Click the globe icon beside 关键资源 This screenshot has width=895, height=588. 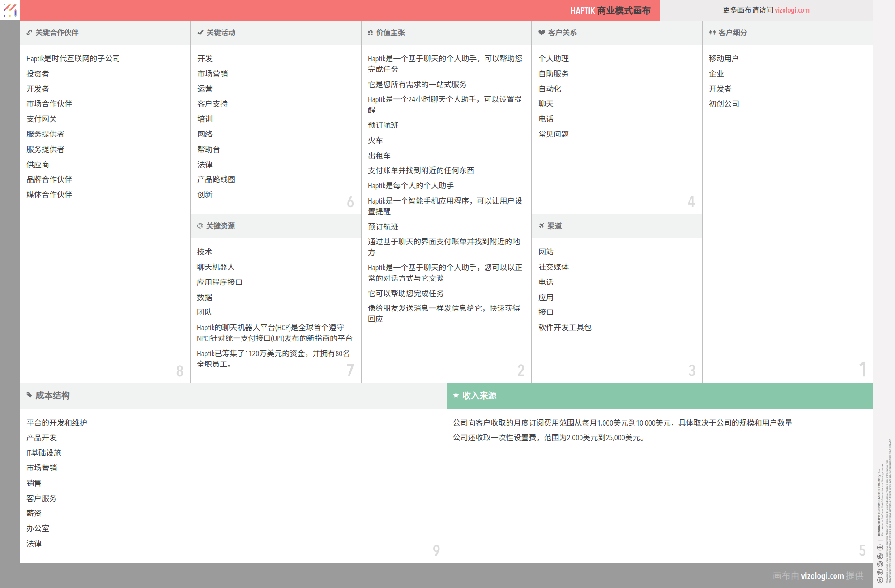pos(200,226)
